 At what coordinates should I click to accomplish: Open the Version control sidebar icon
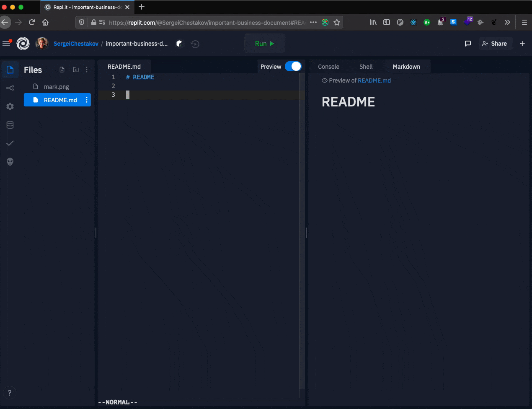pyautogui.click(x=10, y=88)
